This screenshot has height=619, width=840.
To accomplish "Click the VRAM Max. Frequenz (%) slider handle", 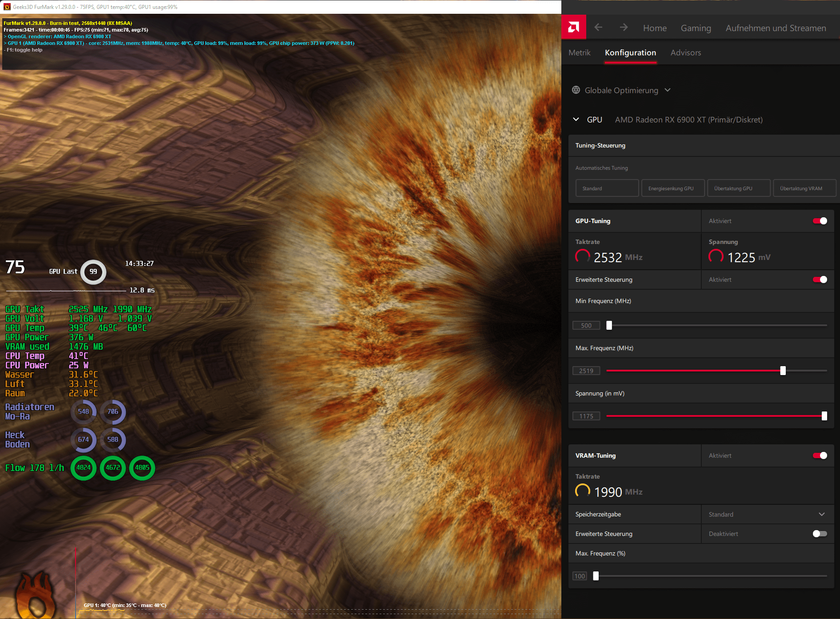I will point(596,576).
